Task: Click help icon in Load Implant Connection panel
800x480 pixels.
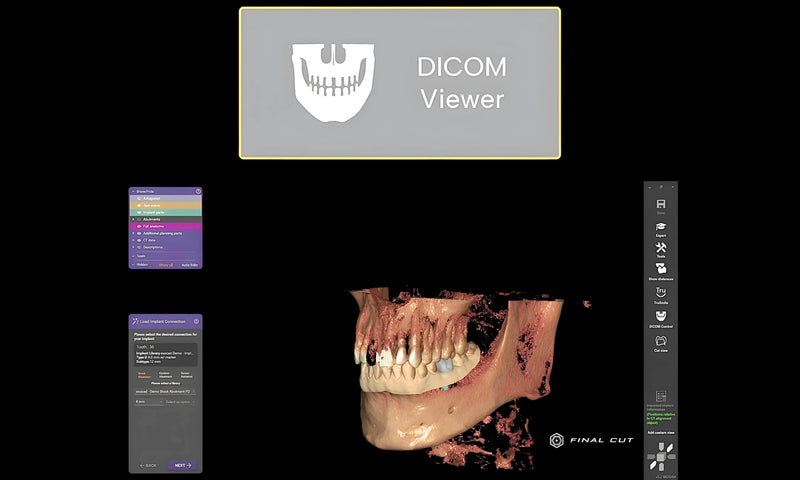Action: click(196, 321)
